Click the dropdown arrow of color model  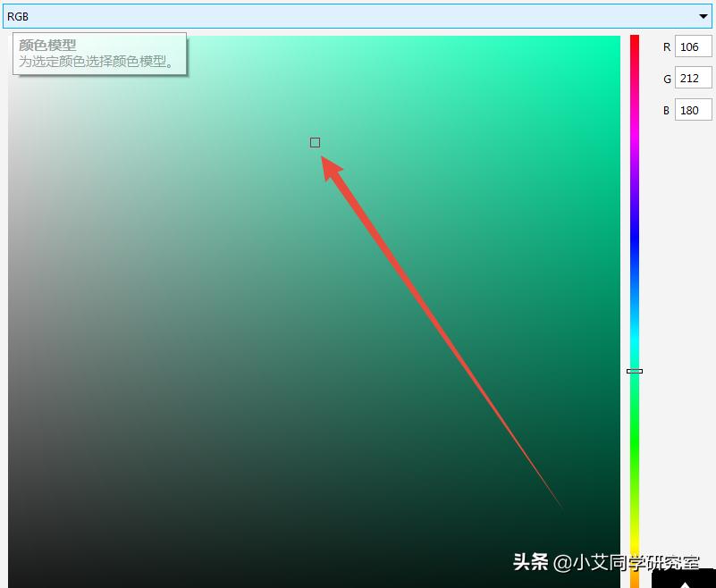tap(703, 16)
